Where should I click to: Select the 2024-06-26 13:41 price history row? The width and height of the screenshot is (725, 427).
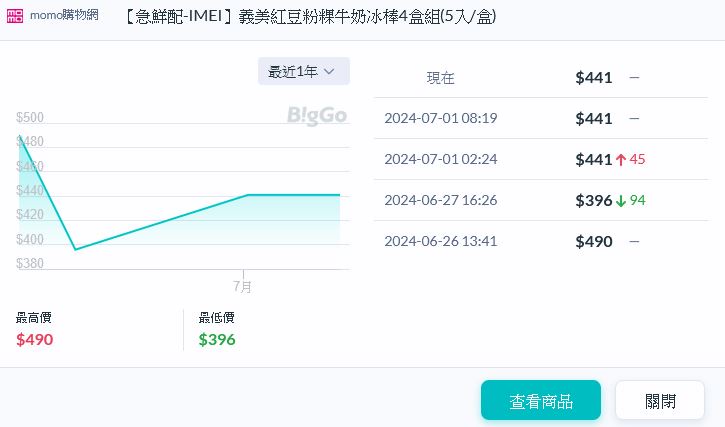coord(526,242)
